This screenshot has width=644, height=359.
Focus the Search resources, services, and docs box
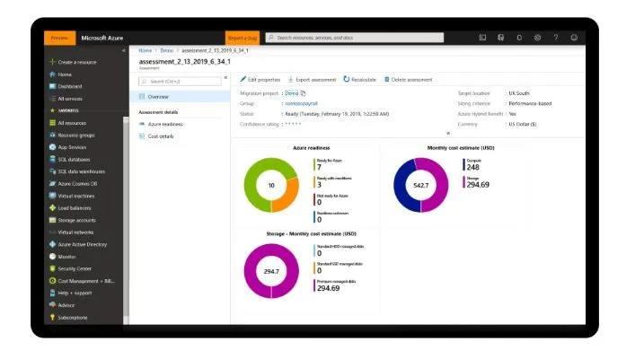pyautogui.click(x=355, y=38)
